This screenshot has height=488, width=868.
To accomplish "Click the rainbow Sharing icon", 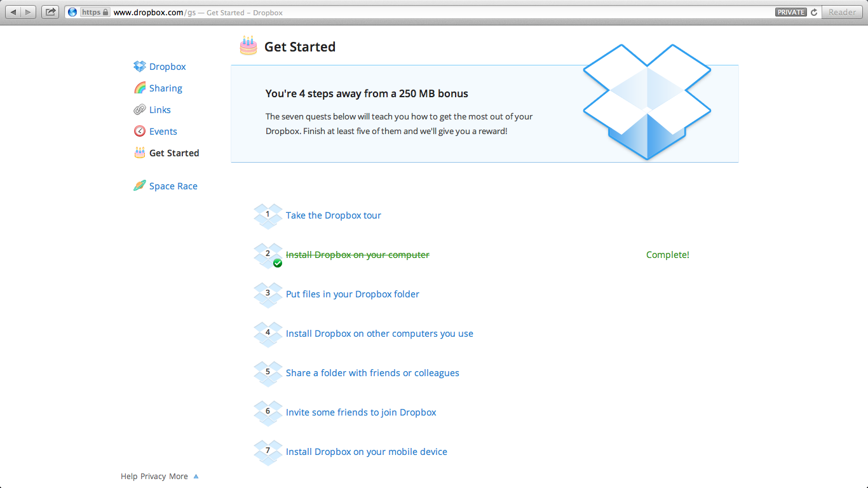I will pyautogui.click(x=140, y=88).
